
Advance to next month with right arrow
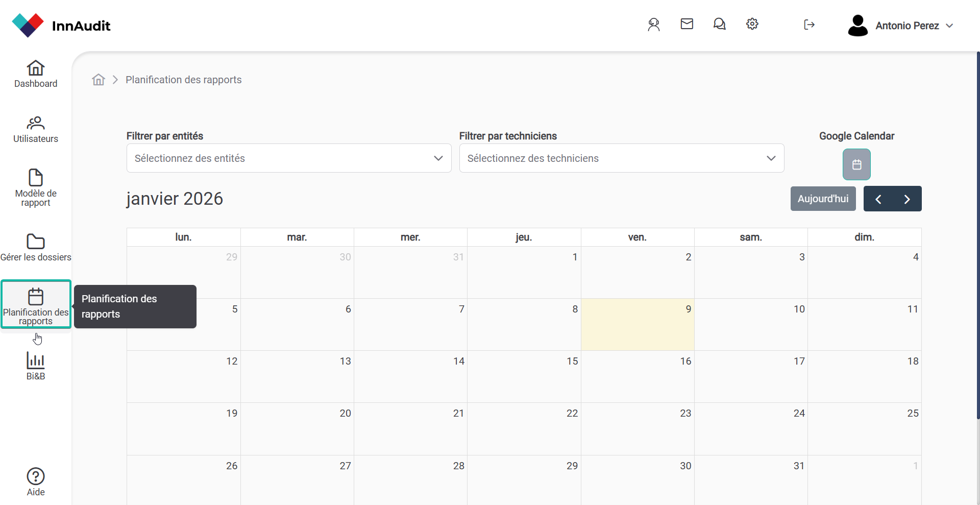coord(907,199)
